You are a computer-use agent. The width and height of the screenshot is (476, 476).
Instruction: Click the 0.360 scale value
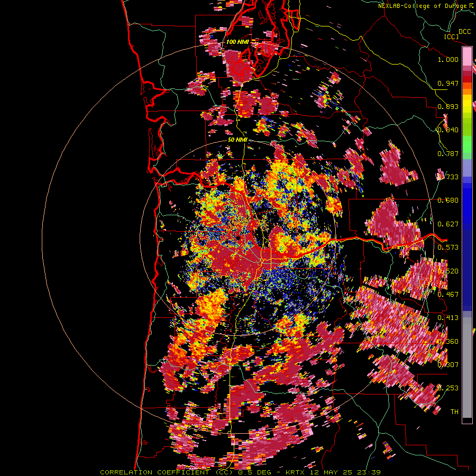pyautogui.click(x=448, y=342)
